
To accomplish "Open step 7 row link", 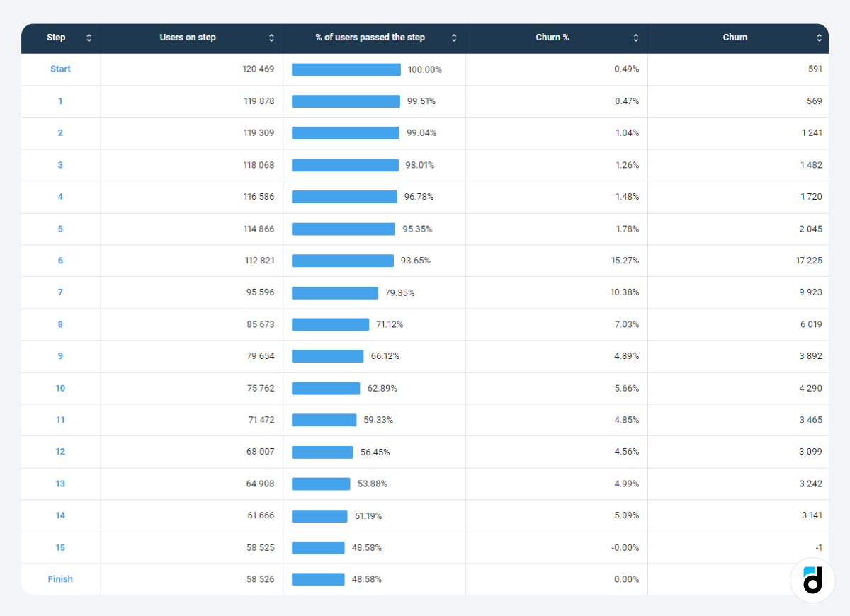I will click(x=60, y=292).
